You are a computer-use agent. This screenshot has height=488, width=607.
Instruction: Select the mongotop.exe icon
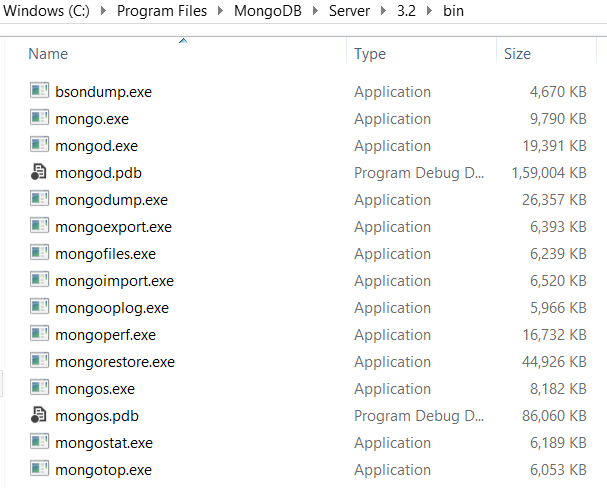click(39, 469)
